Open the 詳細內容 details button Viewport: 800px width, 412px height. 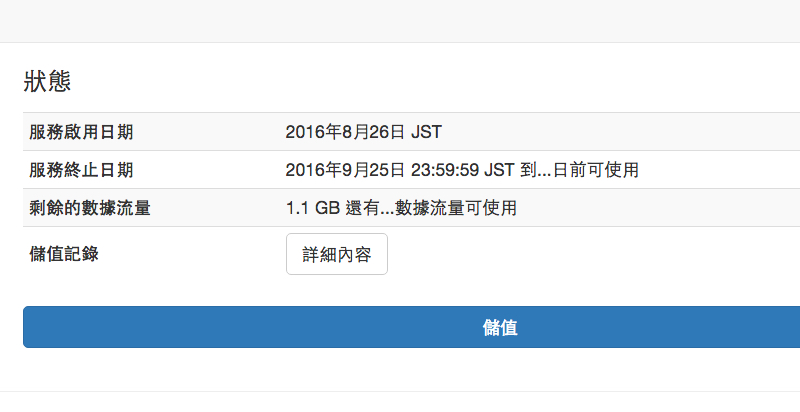pyautogui.click(x=337, y=254)
